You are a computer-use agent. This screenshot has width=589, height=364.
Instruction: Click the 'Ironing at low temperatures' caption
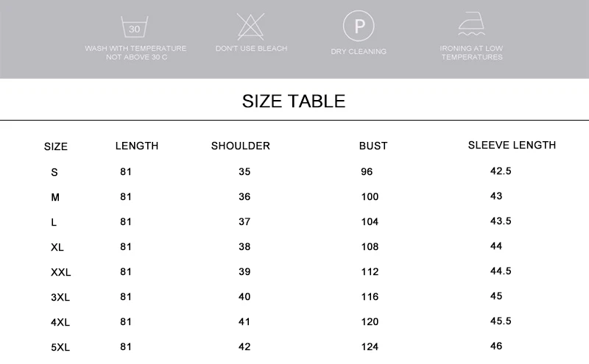click(471, 52)
